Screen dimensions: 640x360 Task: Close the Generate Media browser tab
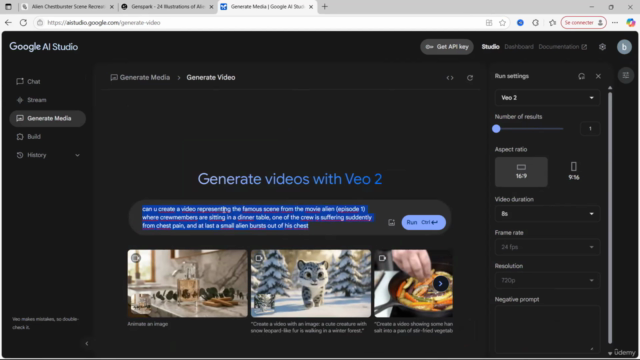tap(311, 7)
